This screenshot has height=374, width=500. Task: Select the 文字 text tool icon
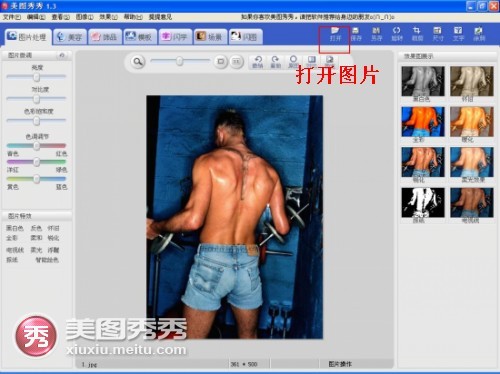tap(458, 34)
